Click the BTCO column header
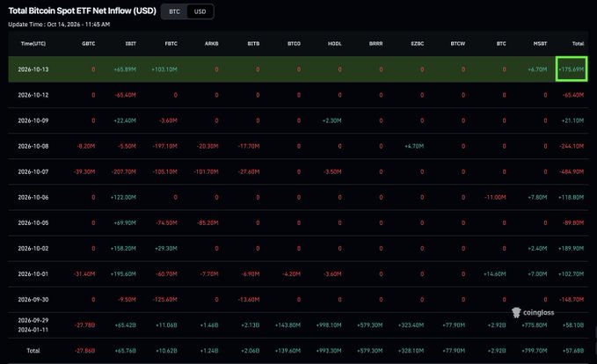597x364 pixels. point(294,43)
